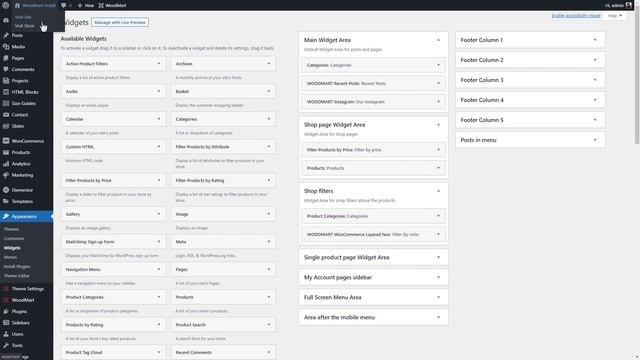Open the Customize submenu item
Image resolution: width=640 pixels, height=360 pixels.
14,239
